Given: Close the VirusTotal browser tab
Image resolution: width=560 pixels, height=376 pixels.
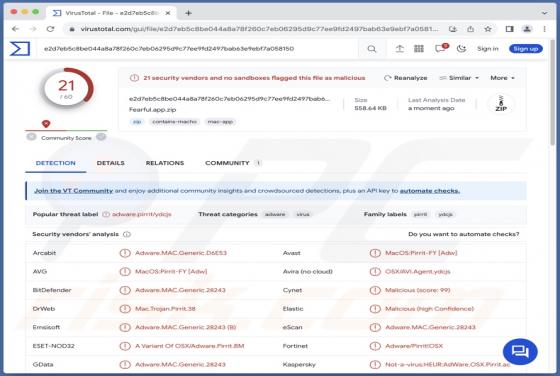Looking at the screenshot, I should point(168,13).
